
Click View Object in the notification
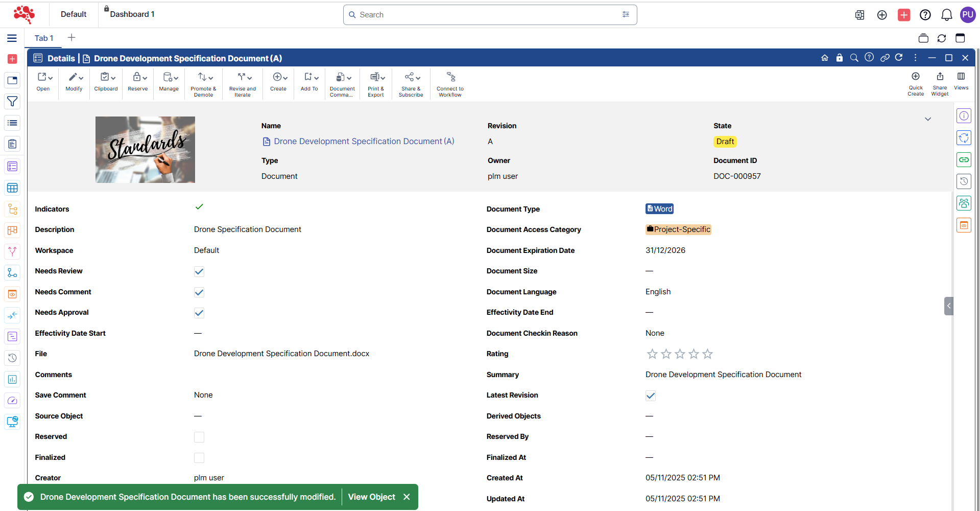tap(371, 497)
